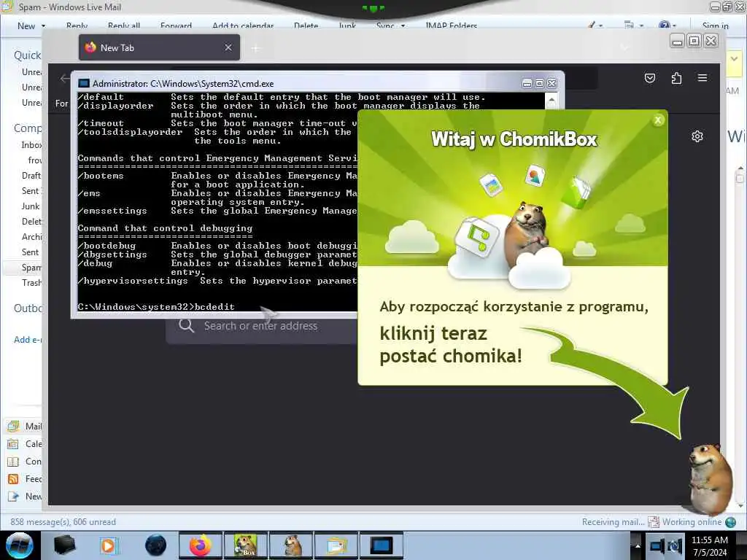Open Mail view icon in Live Mail
Image resolution: width=747 pixels, height=560 pixels.
[x=13, y=426]
